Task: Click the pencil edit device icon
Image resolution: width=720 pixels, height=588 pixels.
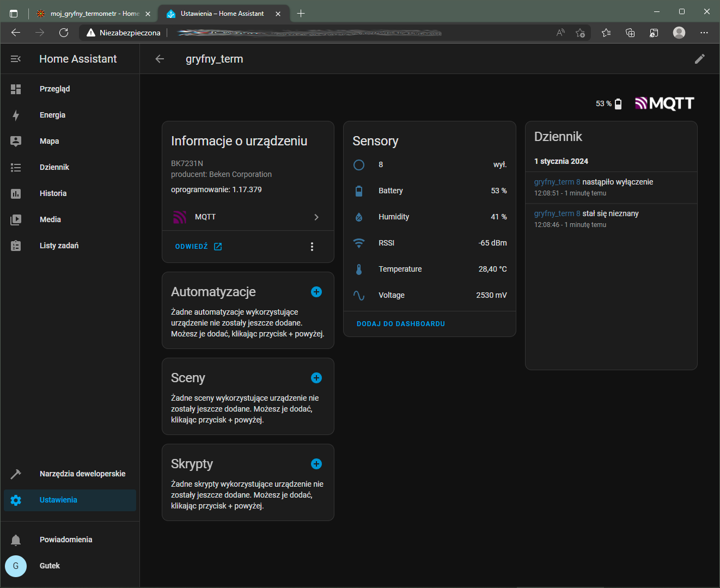Action: point(700,59)
